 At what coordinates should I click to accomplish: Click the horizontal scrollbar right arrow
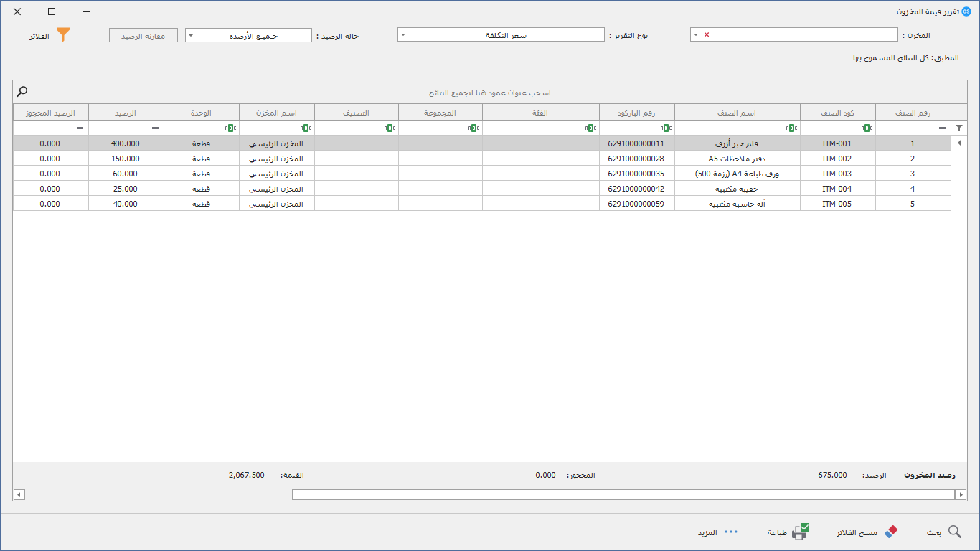(960, 495)
